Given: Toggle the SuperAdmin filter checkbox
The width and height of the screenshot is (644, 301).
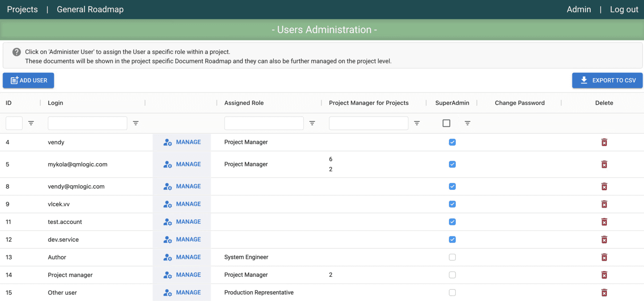Looking at the screenshot, I should 446,123.
